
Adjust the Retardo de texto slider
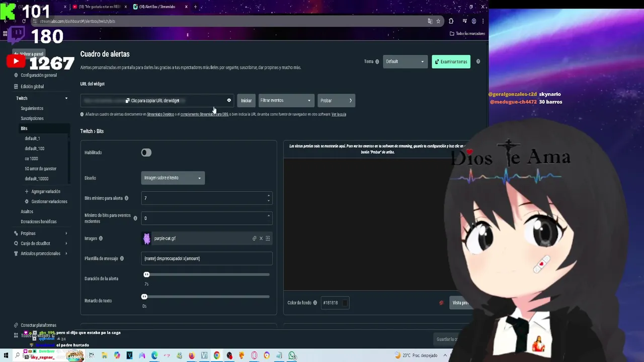click(x=144, y=297)
